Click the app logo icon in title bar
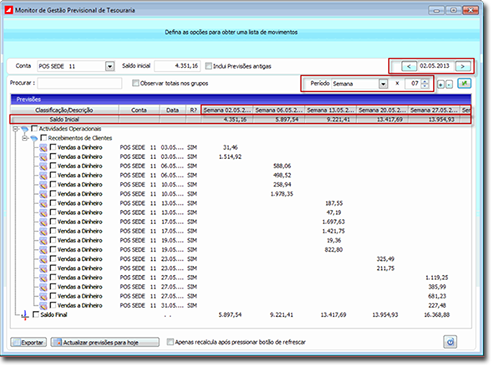 click(9, 10)
